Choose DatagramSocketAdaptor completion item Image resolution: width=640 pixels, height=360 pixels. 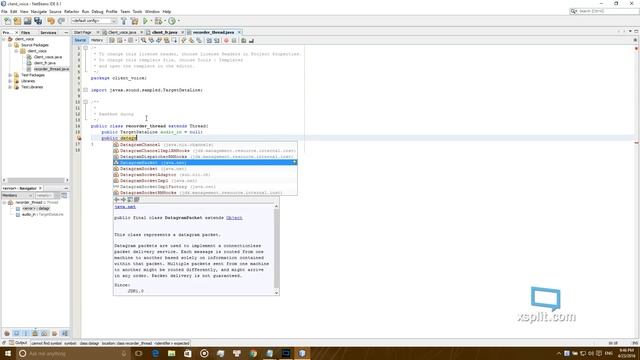point(205,175)
